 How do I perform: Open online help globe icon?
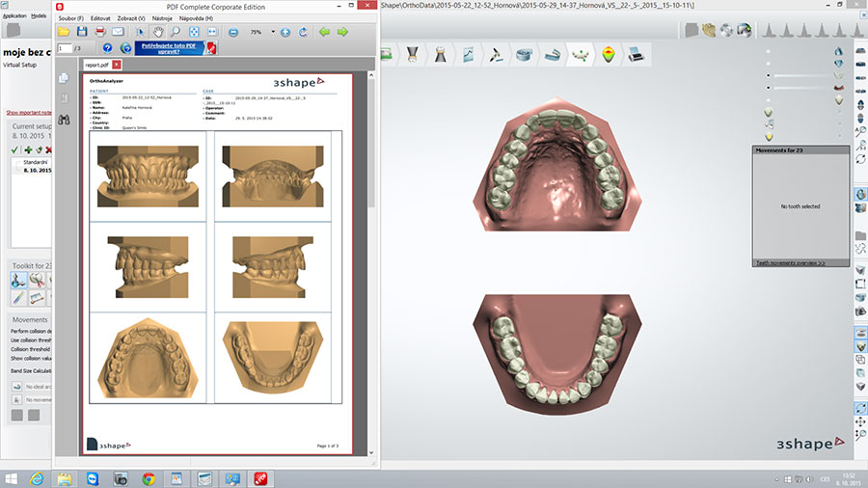point(126,48)
